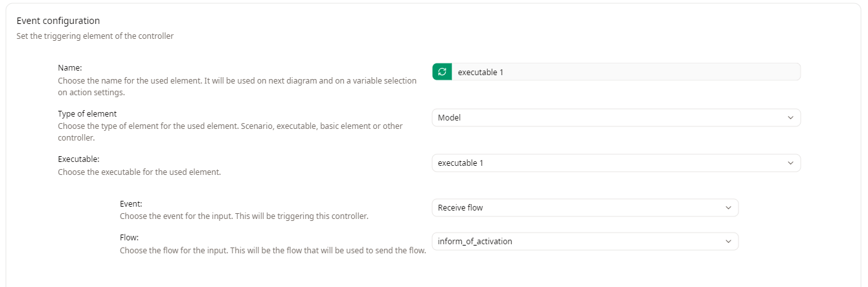
Task: Click the 'Type of element' field label
Action: (87, 113)
